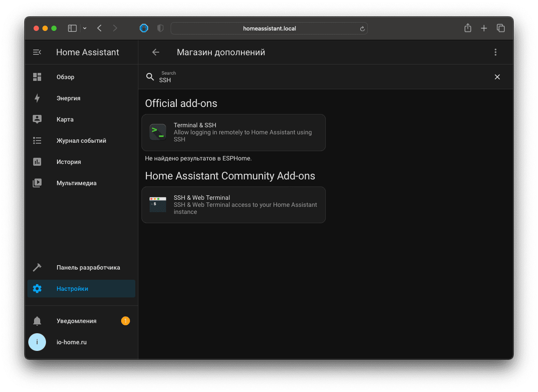This screenshot has height=392, width=538.
Task: Click 'SSH & Web Terminal access' description
Action: (x=245, y=208)
